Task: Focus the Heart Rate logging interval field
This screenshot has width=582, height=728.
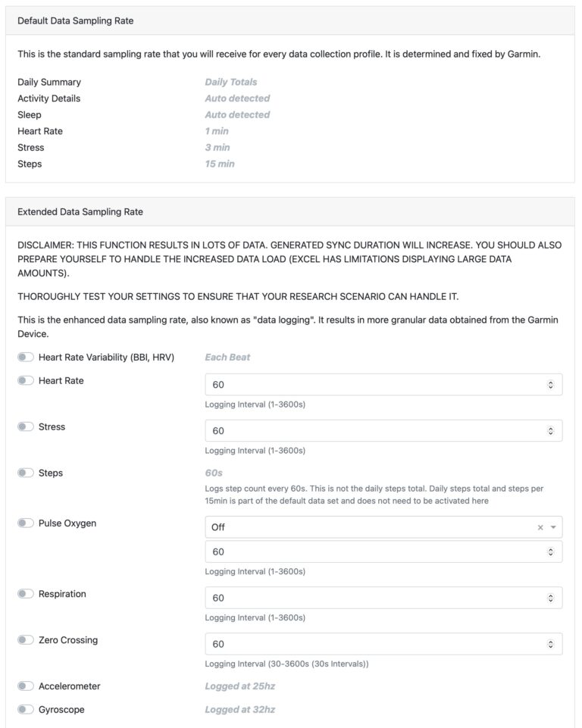Action: 383,384
